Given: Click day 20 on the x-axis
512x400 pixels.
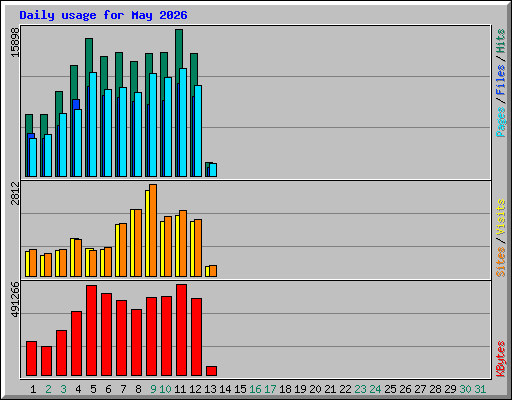Looking at the screenshot, I should (315, 389).
